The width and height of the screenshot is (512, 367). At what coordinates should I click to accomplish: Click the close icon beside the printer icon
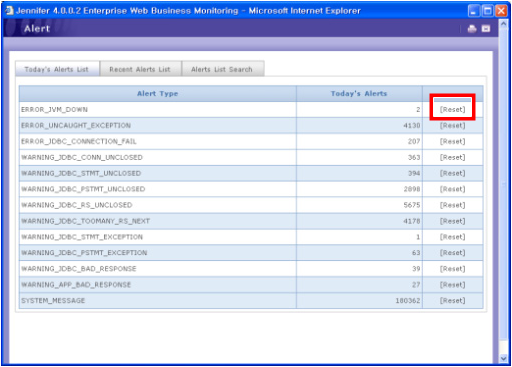[486, 29]
